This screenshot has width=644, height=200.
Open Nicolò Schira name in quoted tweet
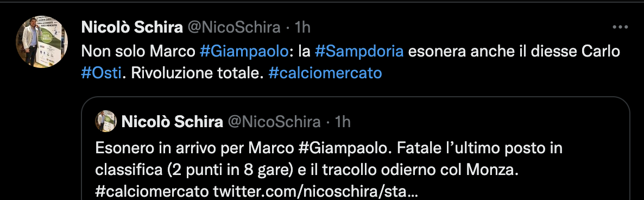(172, 122)
